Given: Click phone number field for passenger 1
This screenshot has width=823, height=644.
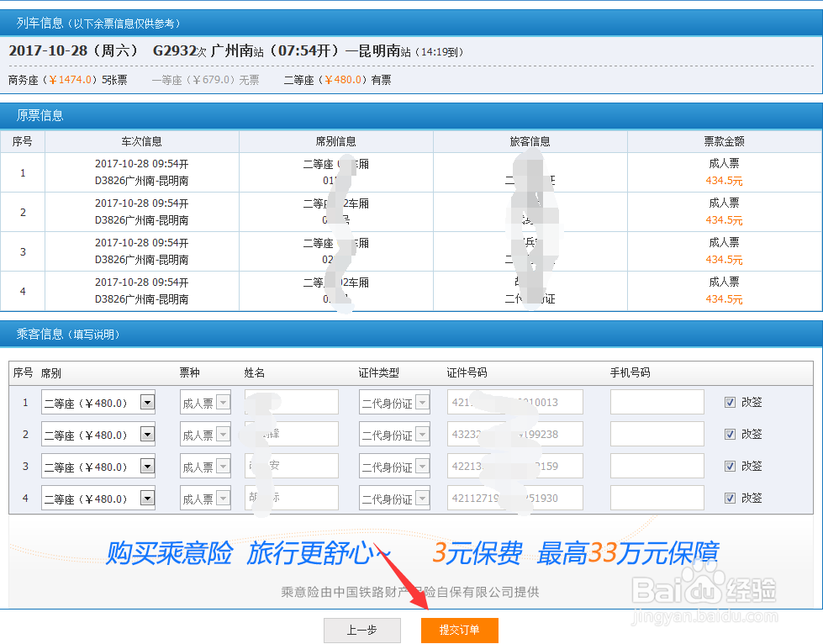Looking at the screenshot, I should click(x=657, y=402).
